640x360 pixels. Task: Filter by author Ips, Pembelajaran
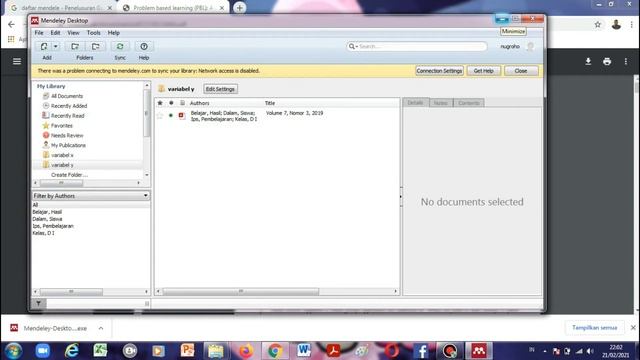coord(53,226)
